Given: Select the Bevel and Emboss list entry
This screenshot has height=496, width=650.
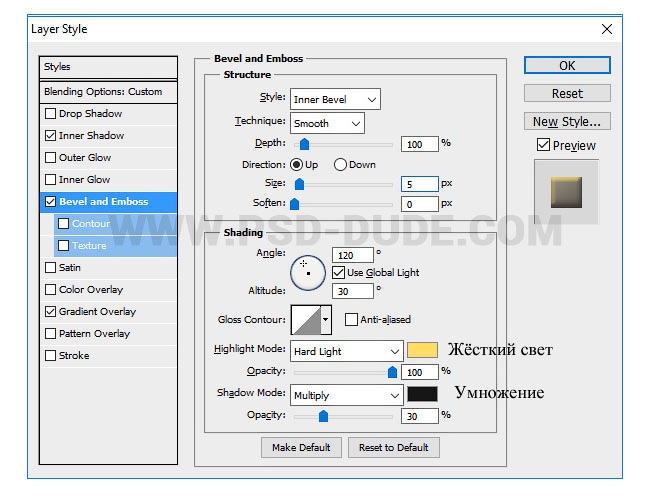Looking at the screenshot, I should tap(108, 202).
